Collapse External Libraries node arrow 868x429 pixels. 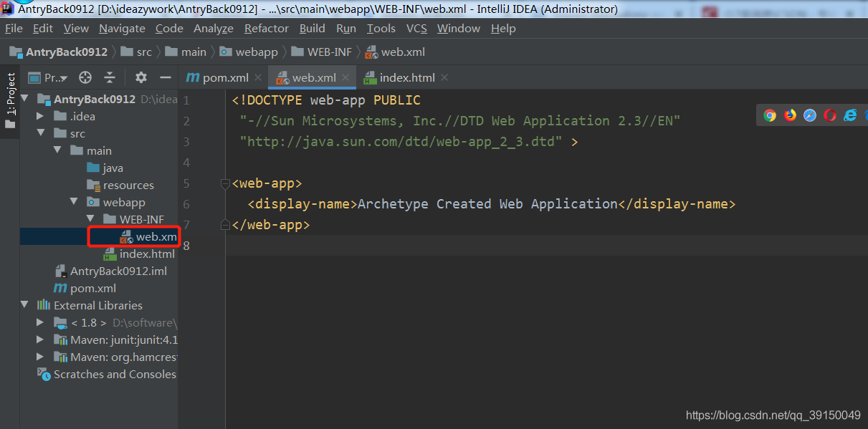(25, 305)
